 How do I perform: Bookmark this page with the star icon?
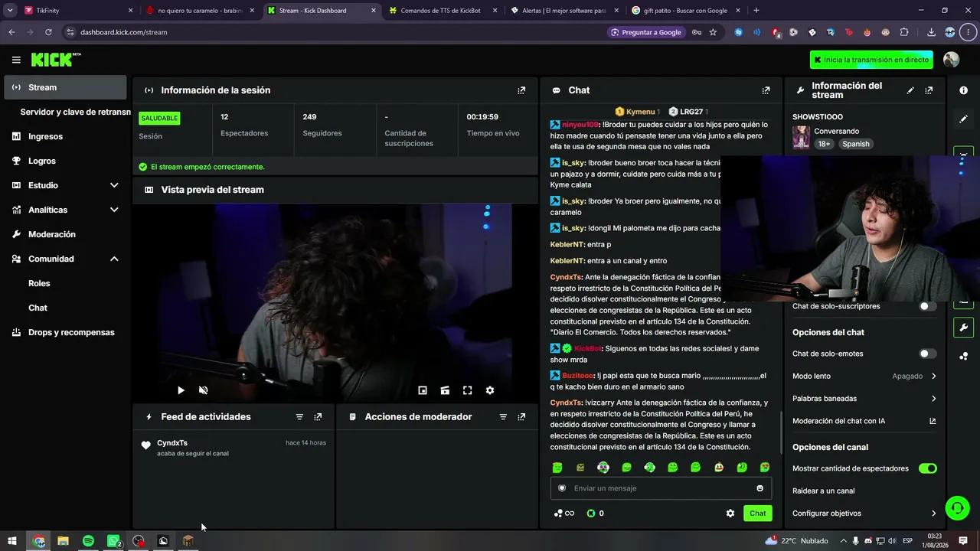713,32
